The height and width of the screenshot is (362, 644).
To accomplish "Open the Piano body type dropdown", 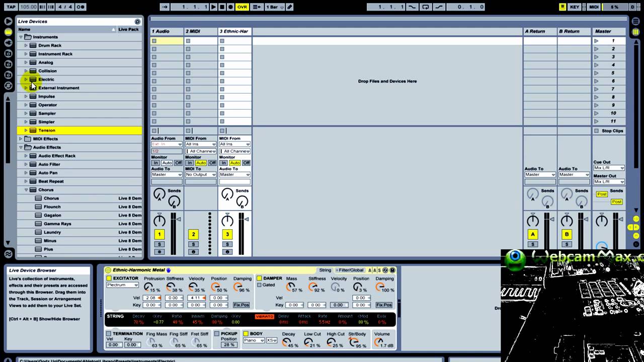I will [254, 340].
